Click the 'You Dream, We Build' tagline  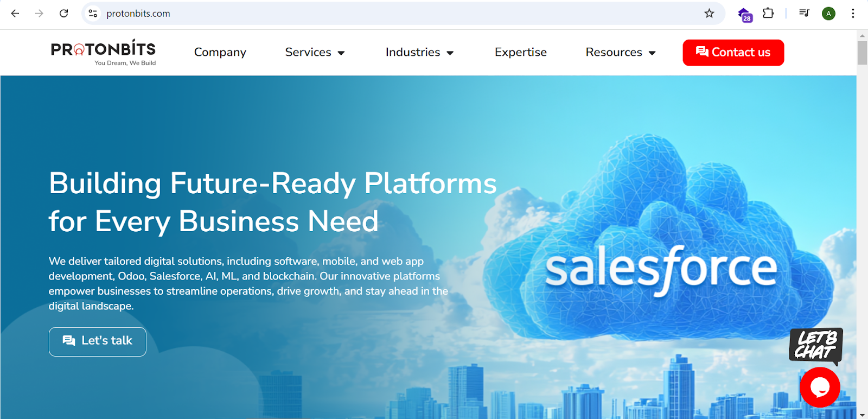pos(125,63)
